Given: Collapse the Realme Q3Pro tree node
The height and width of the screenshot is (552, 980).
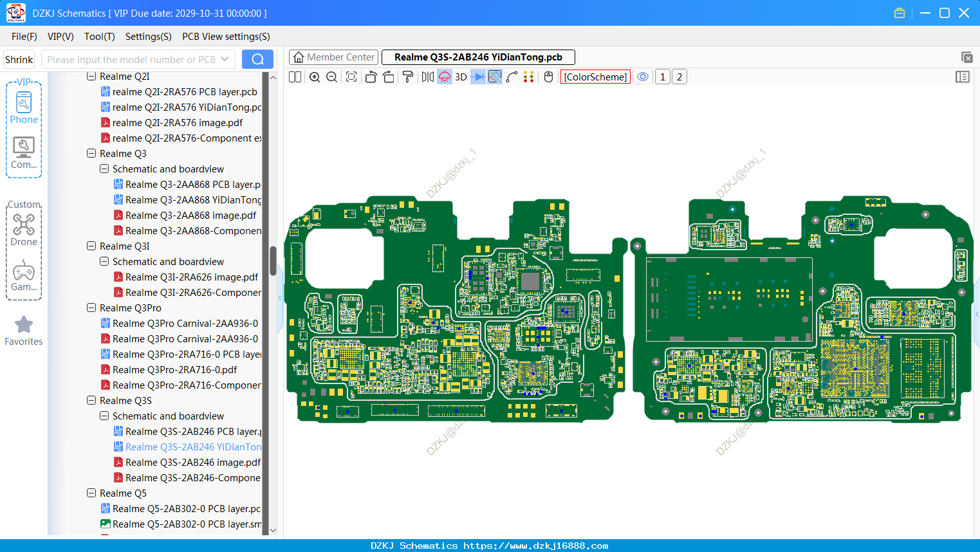Looking at the screenshot, I should pos(91,308).
